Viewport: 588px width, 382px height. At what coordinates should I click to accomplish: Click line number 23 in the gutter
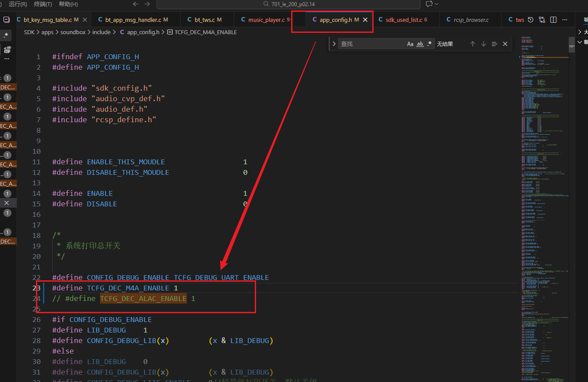coord(36,288)
